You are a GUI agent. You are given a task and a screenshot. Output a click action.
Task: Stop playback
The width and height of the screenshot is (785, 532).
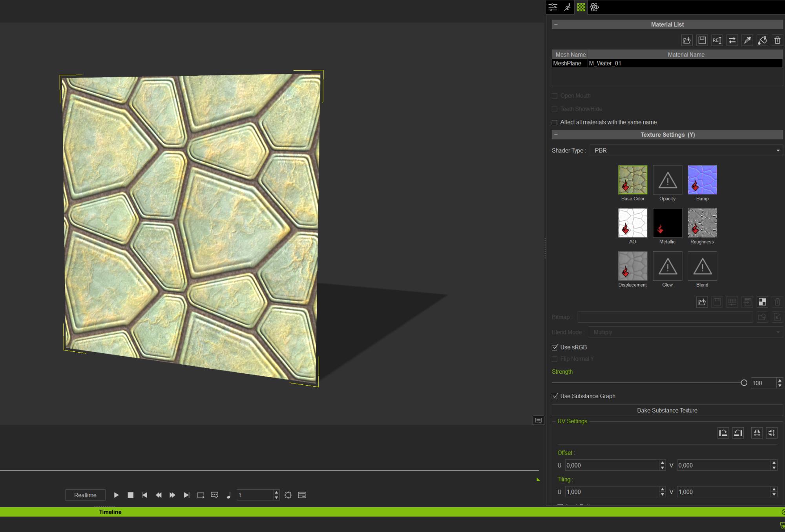[x=131, y=495]
